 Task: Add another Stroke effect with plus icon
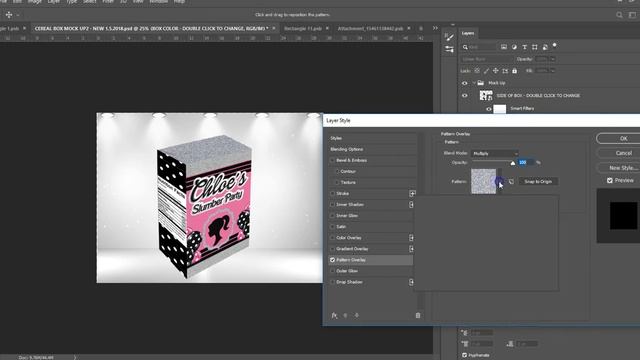[x=412, y=193]
